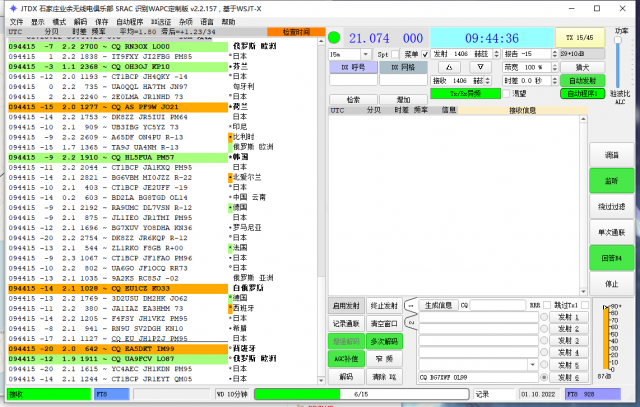Open the 文件 menu

click(x=16, y=22)
